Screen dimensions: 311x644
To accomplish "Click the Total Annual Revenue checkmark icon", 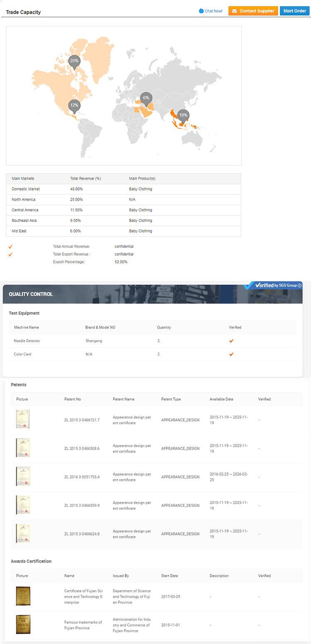I will (x=10, y=247).
